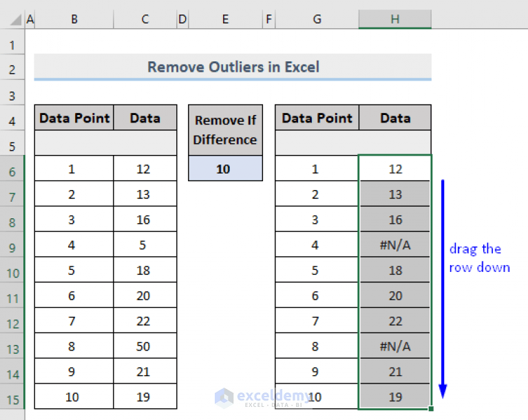Screen dimensions: 528x420
Task: Select cell G14 with data point 9
Action: click(317, 372)
